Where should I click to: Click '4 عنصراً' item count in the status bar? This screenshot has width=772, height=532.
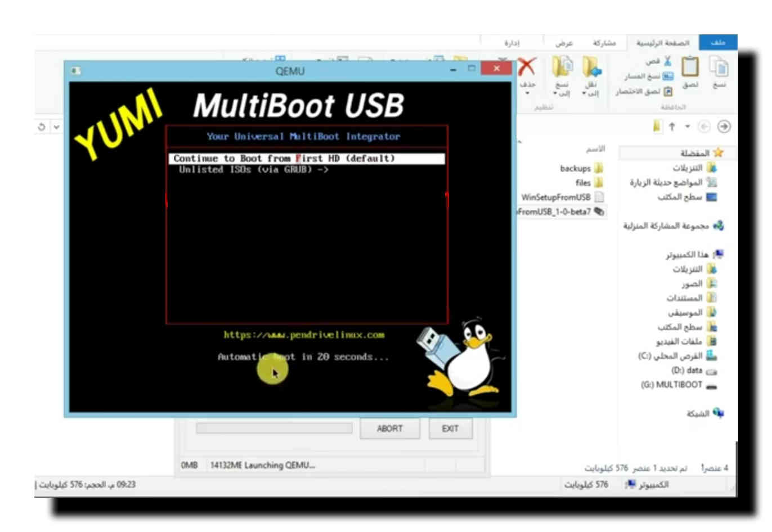(714, 468)
